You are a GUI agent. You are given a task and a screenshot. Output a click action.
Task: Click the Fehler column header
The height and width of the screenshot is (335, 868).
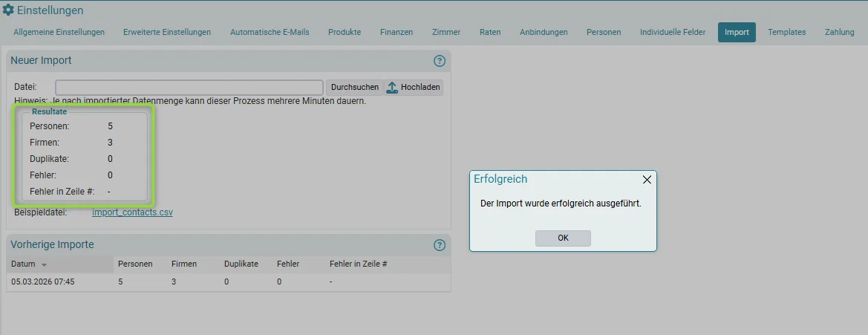click(288, 264)
